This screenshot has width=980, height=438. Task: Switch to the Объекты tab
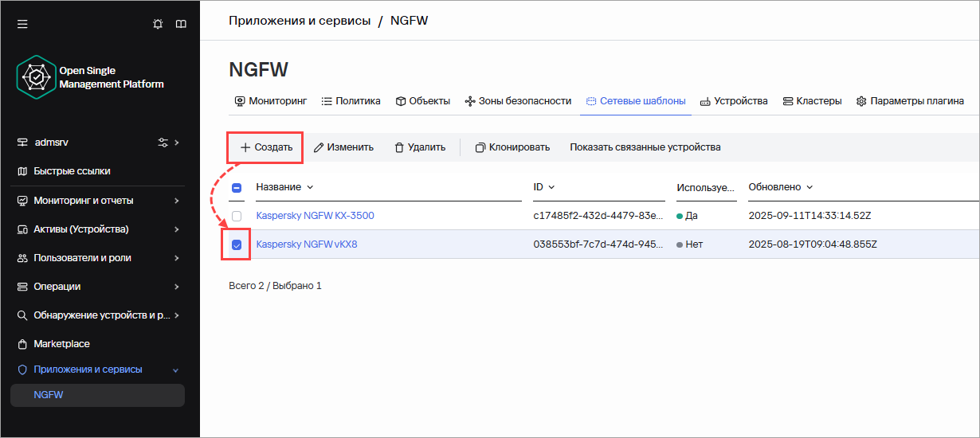click(x=423, y=101)
